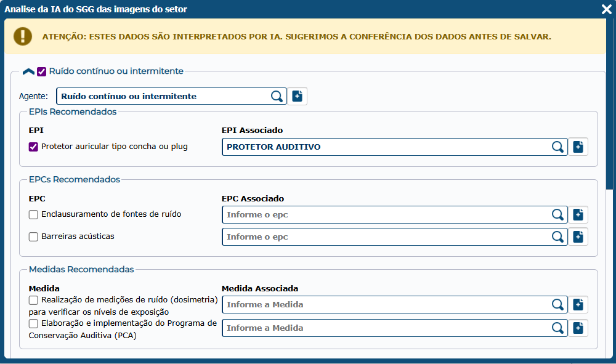
Task: Click add icon for Enclausuramento EPC row
Action: tap(578, 214)
